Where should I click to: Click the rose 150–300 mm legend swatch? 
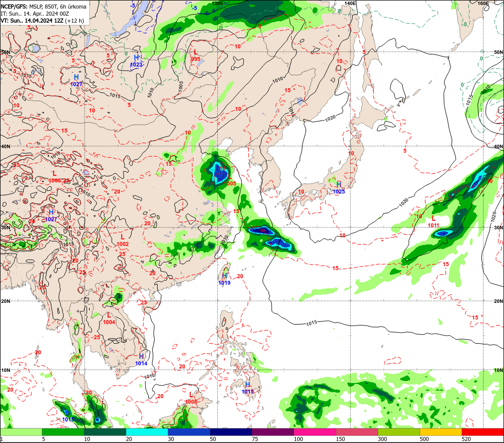pos(357,432)
